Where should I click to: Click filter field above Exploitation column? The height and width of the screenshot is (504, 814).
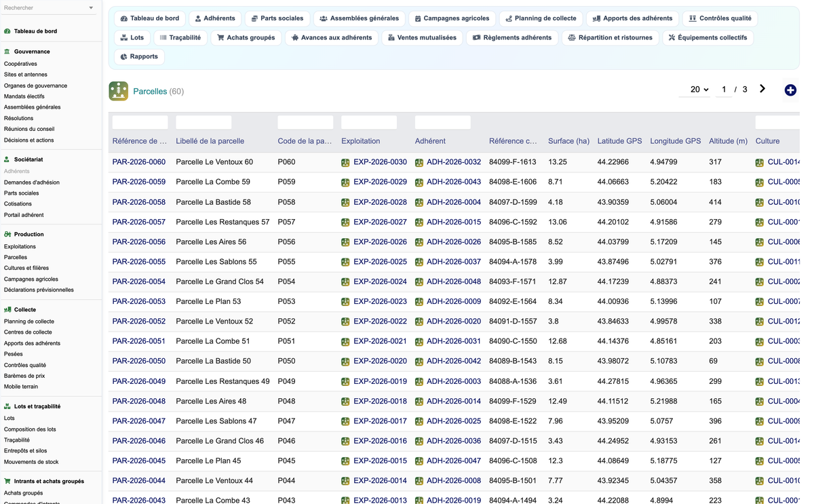click(369, 123)
